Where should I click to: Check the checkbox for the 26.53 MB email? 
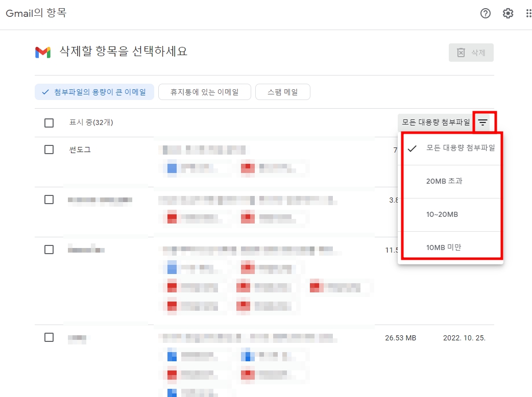[49, 337]
